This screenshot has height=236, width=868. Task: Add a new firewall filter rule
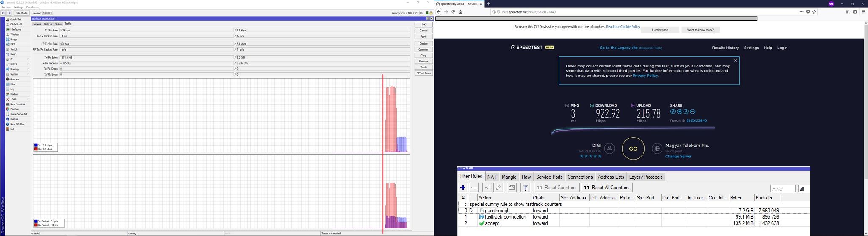tap(463, 188)
